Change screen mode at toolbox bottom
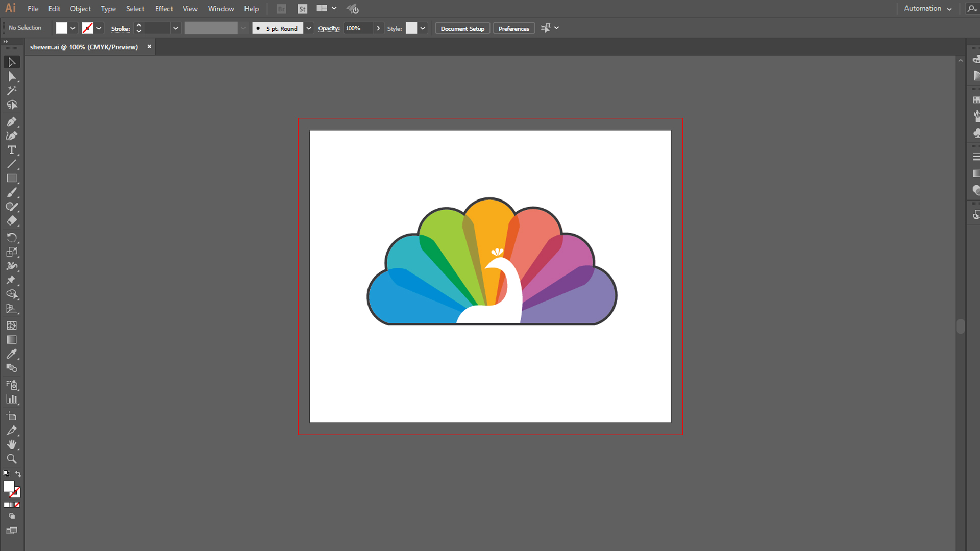980x551 pixels. tap(12, 531)
